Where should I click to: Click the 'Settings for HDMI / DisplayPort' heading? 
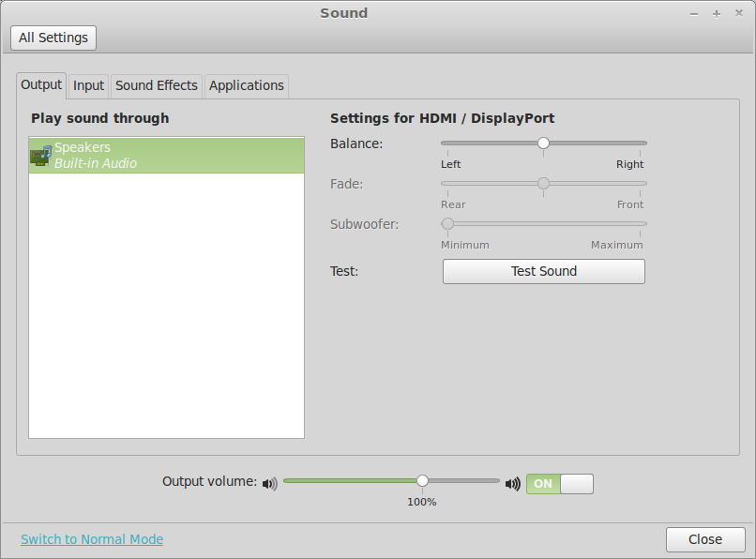442,118
